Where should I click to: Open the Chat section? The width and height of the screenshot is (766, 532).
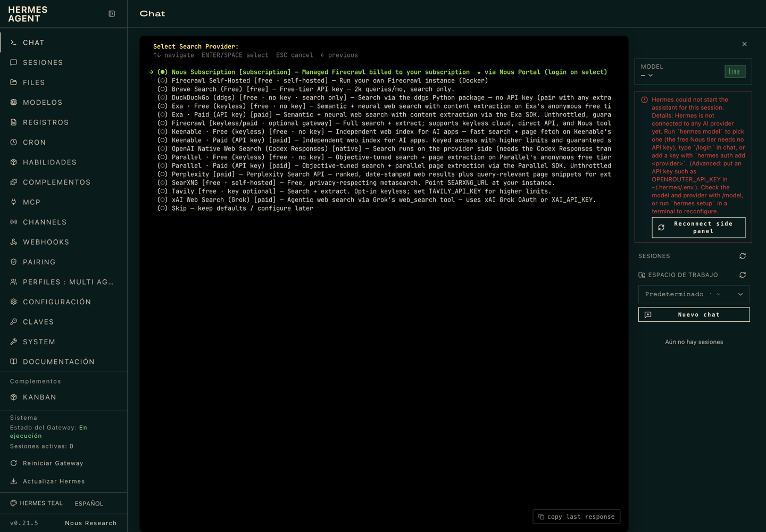(x=64, y=43)
